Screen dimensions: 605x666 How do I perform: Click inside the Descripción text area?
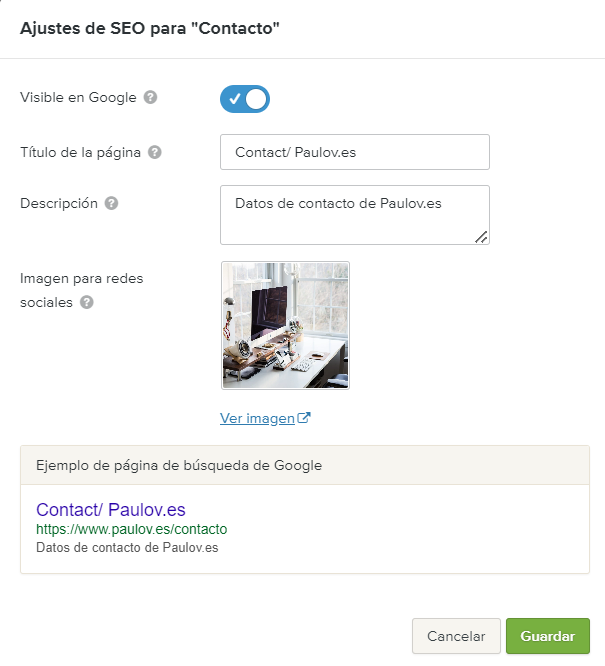click(355, 215)
